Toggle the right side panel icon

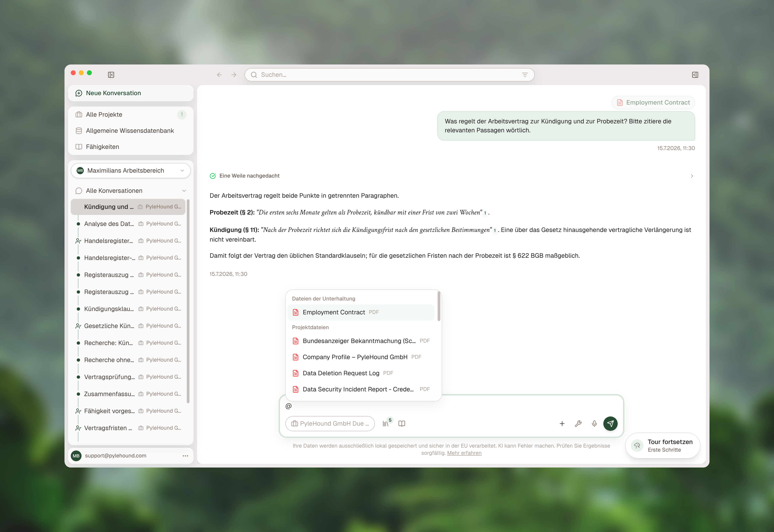pyautogui.click(x=695, y=75)
